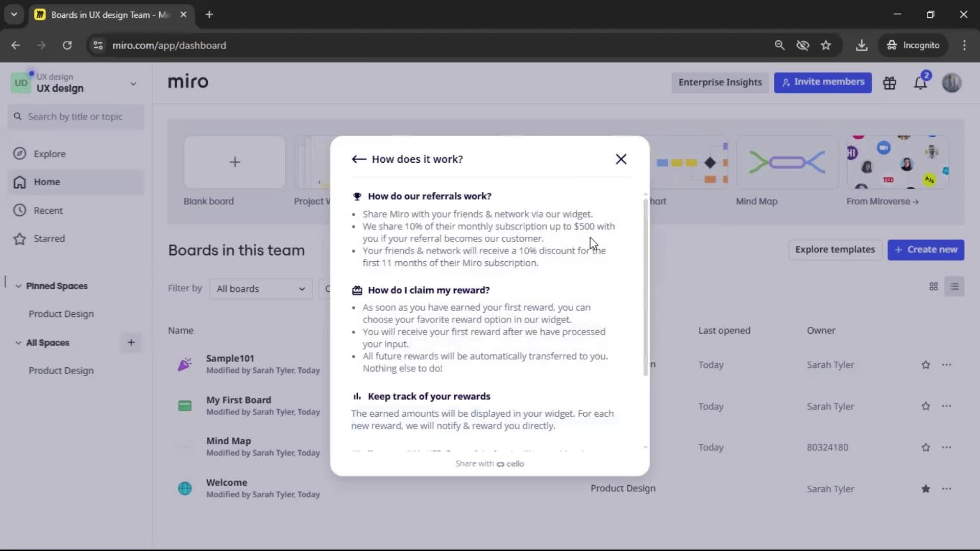The image size is (980, 551).
Task: Open pinned Product Design space
Action: (x=61, y=314)
